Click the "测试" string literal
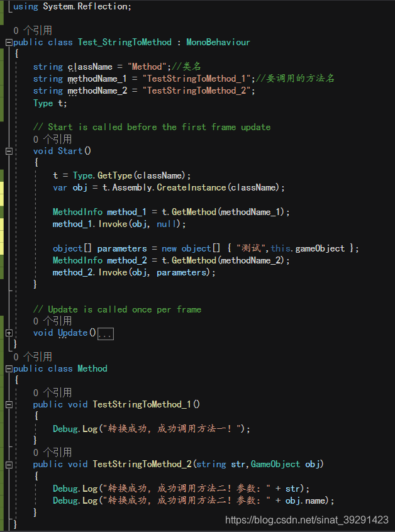395x532 pixels. [250, 248]
